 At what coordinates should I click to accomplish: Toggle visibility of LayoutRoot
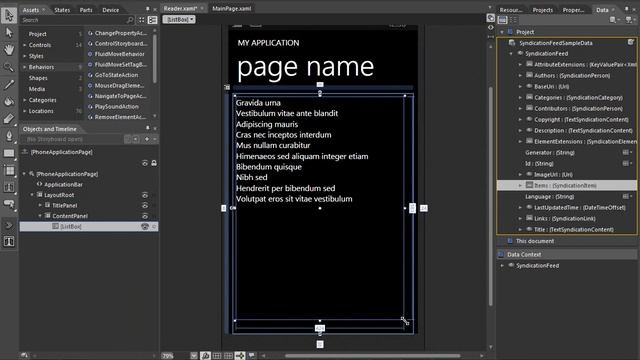pos(145,195)
